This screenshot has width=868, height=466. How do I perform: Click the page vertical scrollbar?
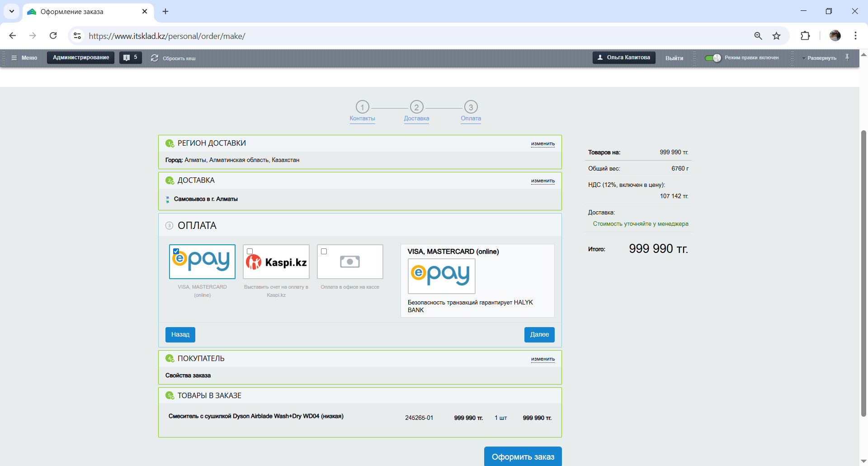(x=863, y=271)
